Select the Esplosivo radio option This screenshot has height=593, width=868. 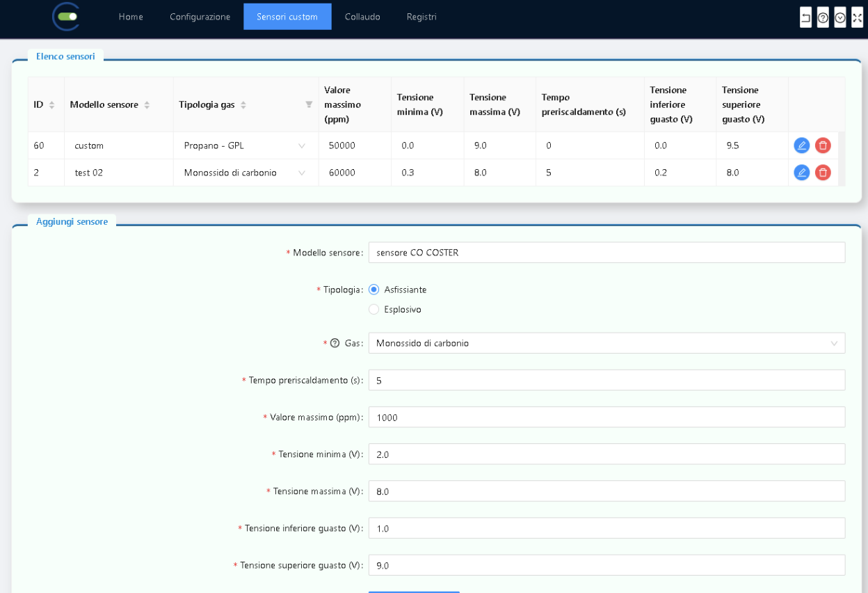tap(374, 310)
